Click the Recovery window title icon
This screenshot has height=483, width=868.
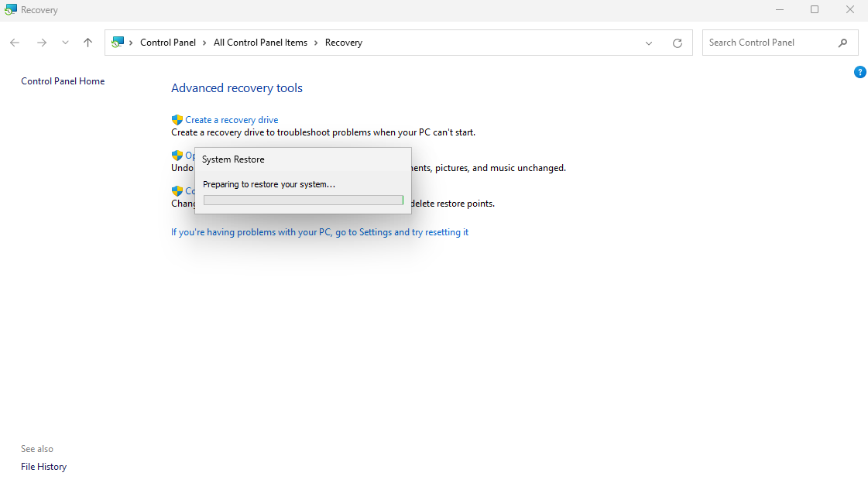11,9
